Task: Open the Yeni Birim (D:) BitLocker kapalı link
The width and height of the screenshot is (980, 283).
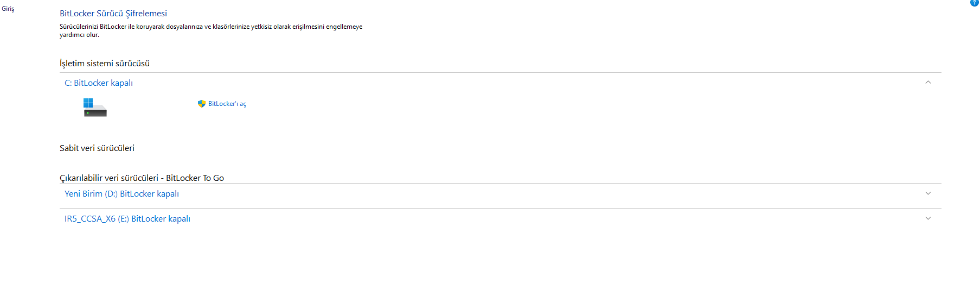Action: coord(121,194)
